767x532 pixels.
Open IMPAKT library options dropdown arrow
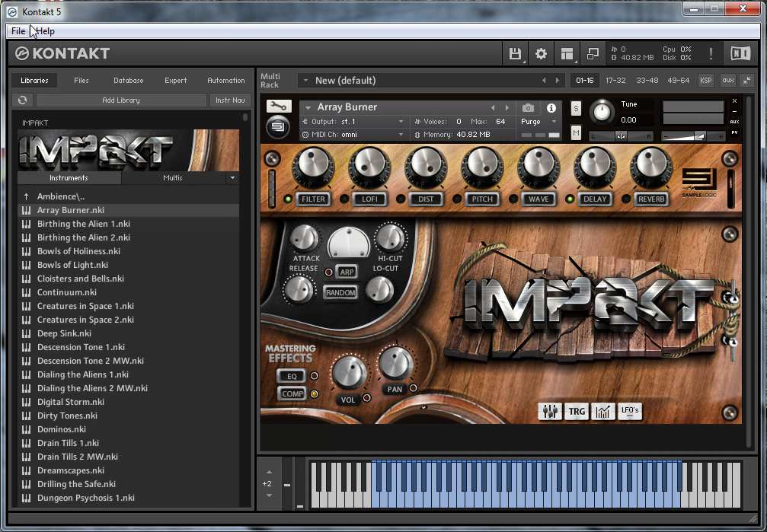(233, 178)
